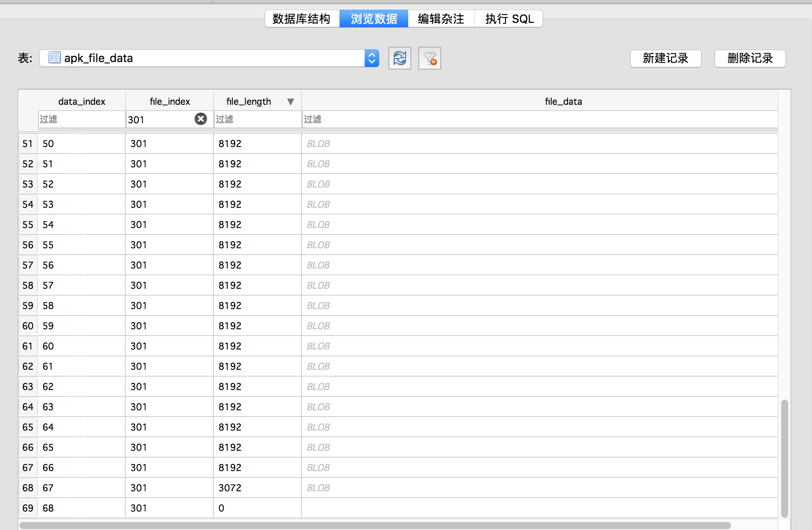Viewport: 812px width, 530px height.
Task: Switch to the 数据库结构 tab
Action: (x=302, y=19)
